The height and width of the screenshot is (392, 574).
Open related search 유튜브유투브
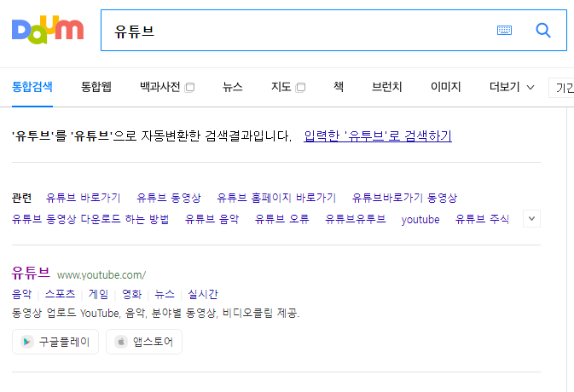pyautogui.click(x=356, y=219)
